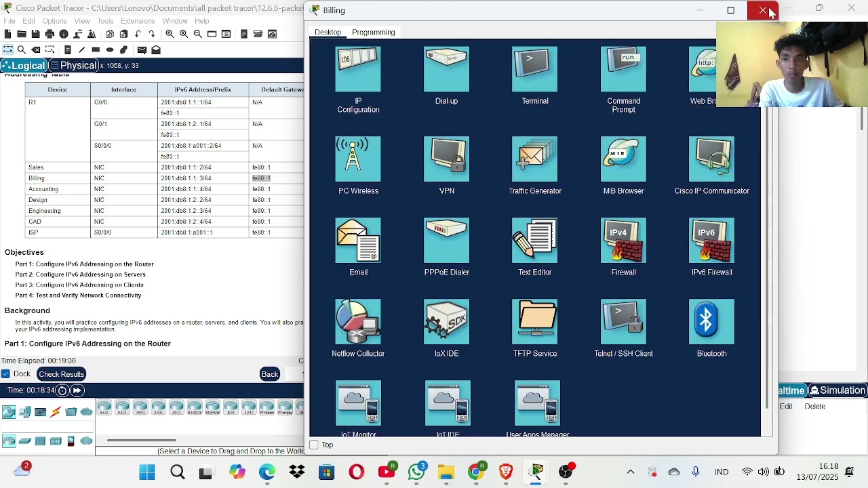Click the Simulation mode button
This screenshot has height=488, width=868.
[838, 390]
